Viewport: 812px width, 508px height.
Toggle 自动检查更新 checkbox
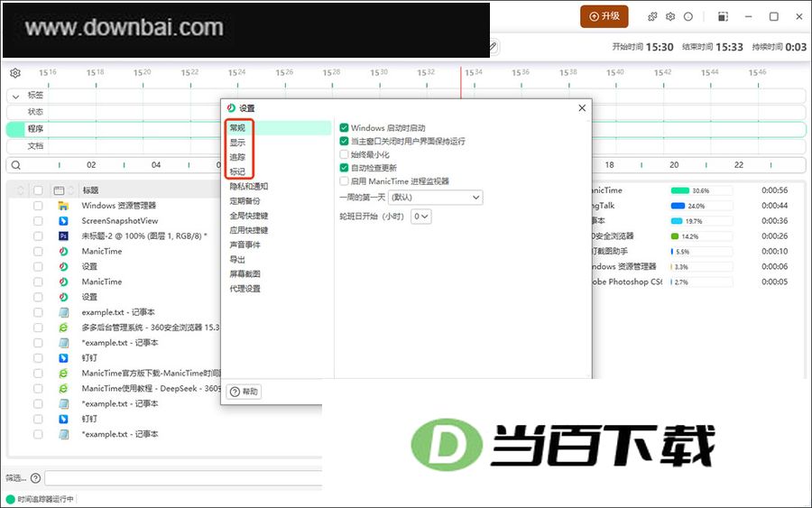pyautogui.click(x=344, y=168)
